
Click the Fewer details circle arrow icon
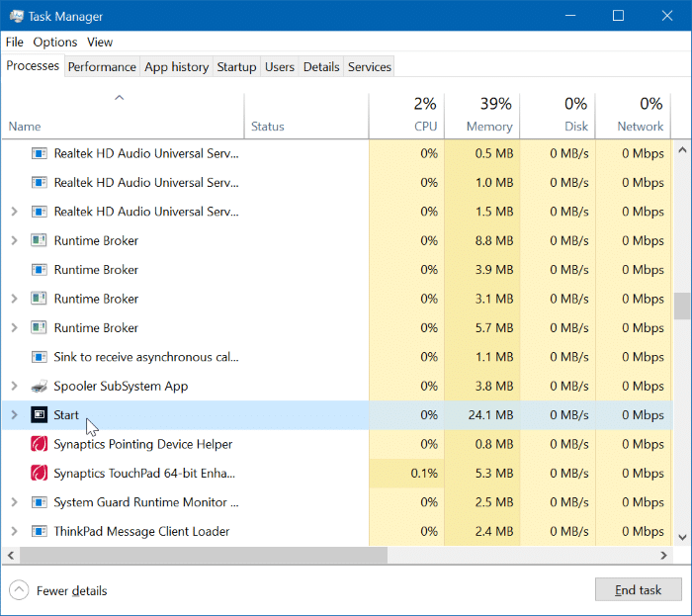click(x=19, y=590)
